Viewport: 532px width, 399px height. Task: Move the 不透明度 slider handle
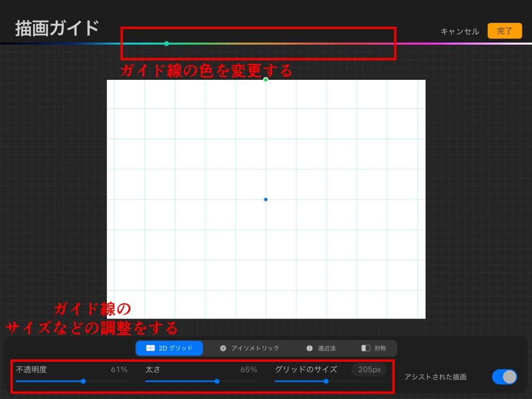click(x=83, y=381)
